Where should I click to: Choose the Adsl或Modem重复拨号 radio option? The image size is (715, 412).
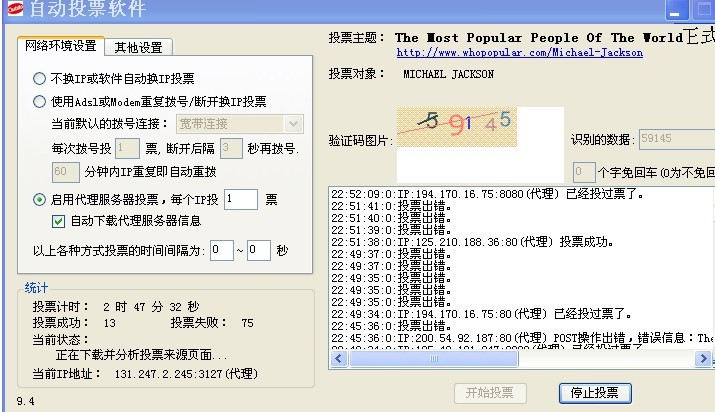[x=40, y=101]
